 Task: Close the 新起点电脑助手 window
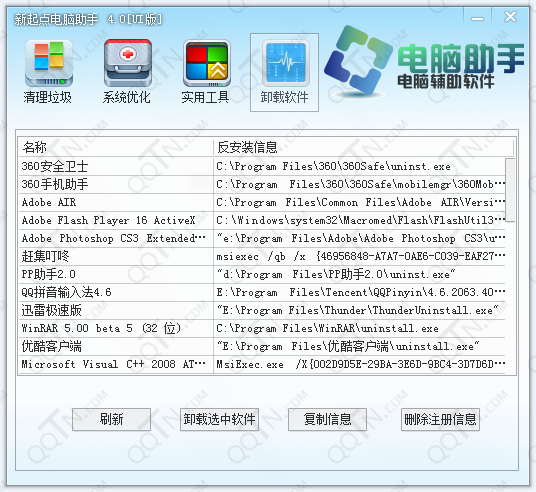510,16
